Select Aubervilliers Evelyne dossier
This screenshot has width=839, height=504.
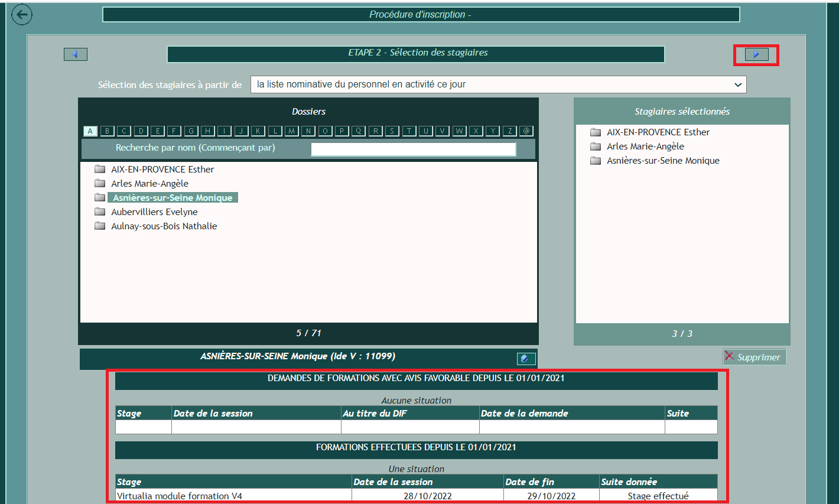tap(154, 212)
